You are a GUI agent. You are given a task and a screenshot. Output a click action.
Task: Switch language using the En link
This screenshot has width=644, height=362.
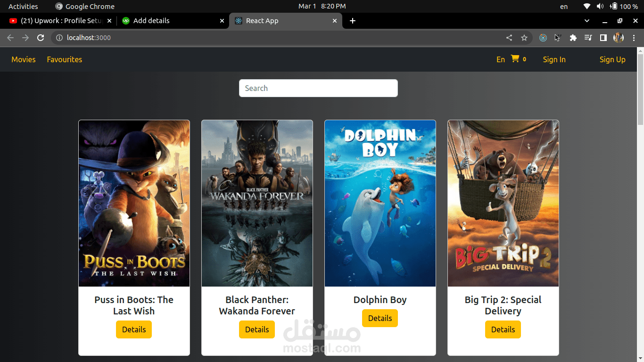pyautogui.click(x=501, y=59)
